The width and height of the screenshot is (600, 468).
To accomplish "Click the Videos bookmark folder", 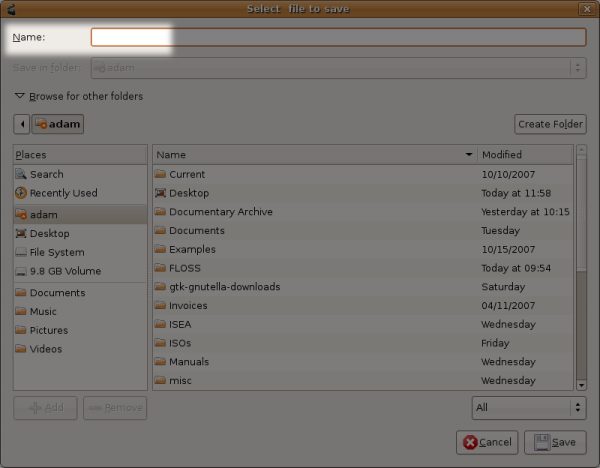I will [x=45, y=349].
